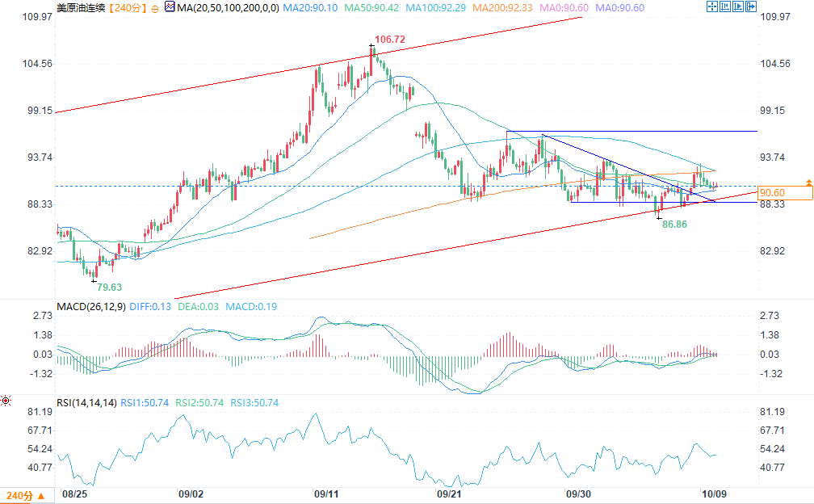Click the current price tag 90.60

point(786,193)
